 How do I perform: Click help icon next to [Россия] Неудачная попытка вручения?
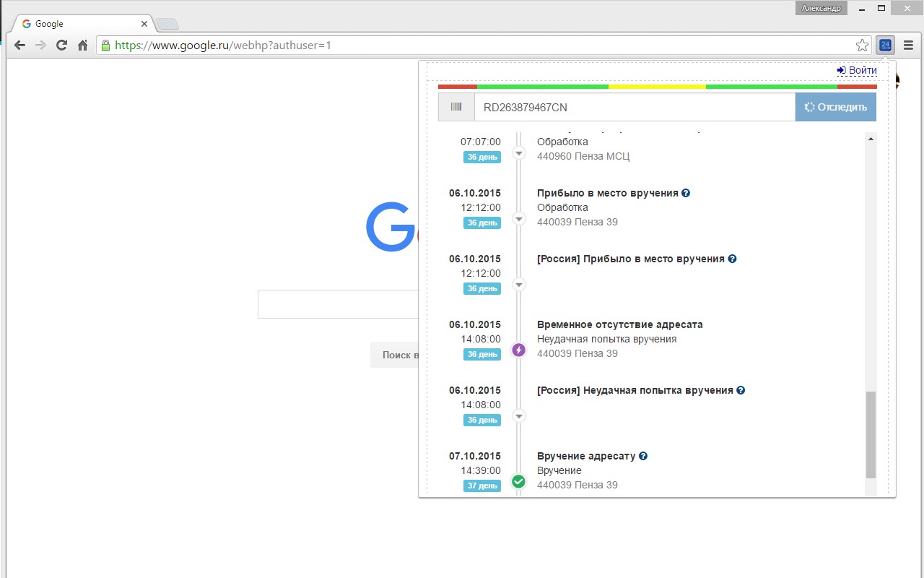[x=741, y=390]
